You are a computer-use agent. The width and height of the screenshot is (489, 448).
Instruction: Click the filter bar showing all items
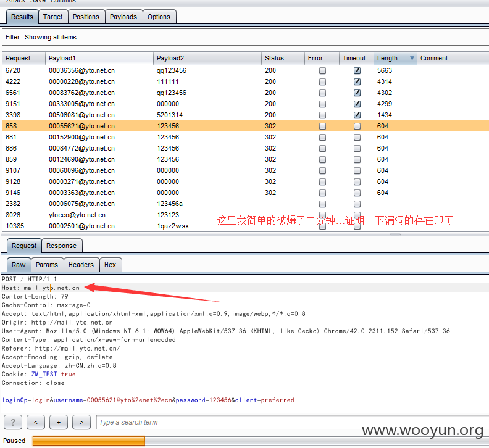click(245, 37)
